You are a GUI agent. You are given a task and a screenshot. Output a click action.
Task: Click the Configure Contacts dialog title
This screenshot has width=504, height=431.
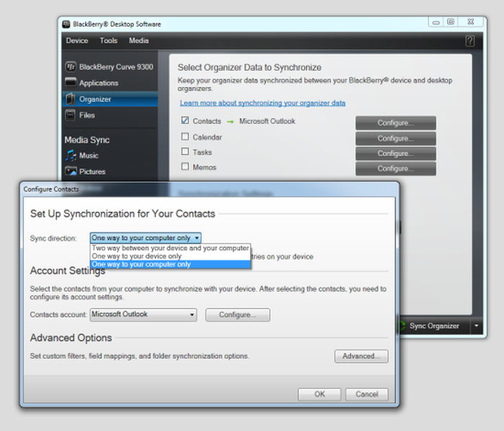coord(51,189)
